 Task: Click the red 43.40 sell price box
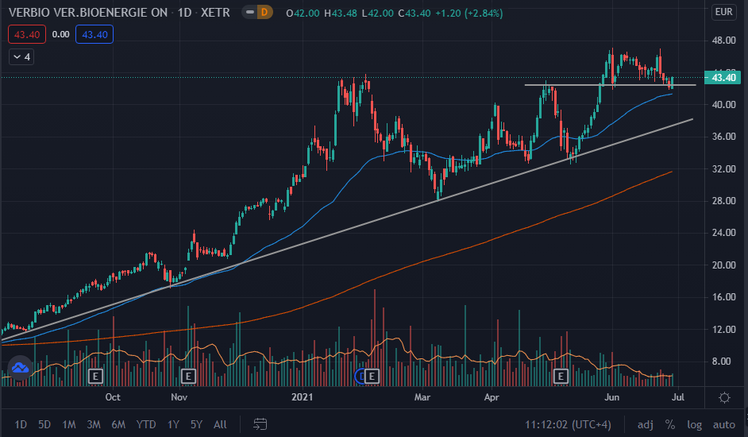[x=27, y=34]
